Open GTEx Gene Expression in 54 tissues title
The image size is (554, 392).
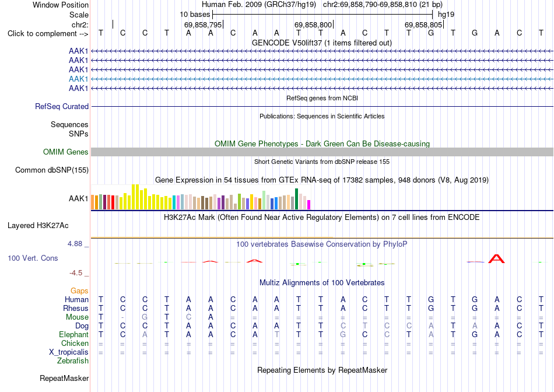(x=322, y=180)
